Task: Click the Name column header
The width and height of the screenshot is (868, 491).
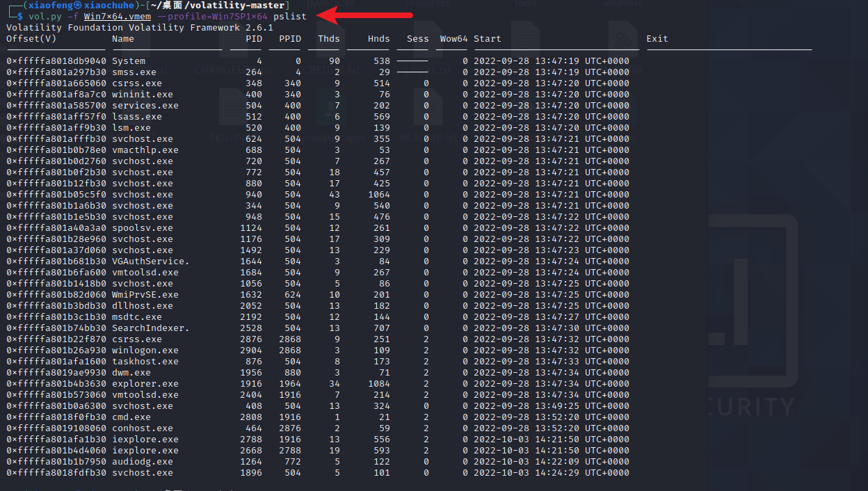Action: [123, 38]
